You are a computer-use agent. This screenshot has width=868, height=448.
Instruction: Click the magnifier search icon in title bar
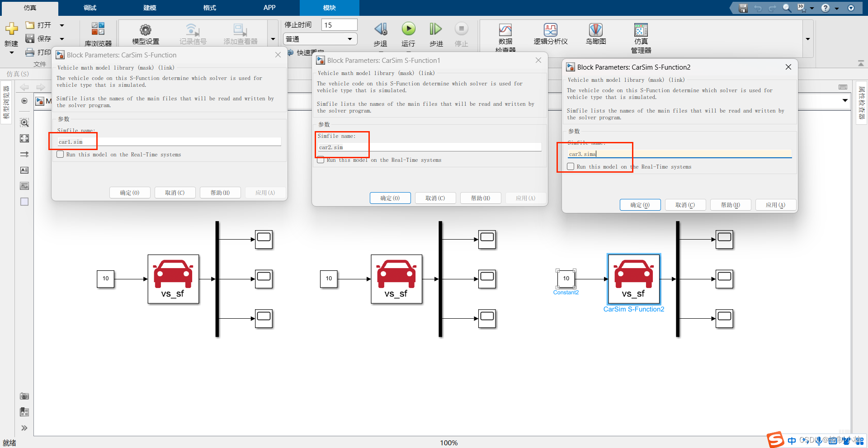pyautogui.click(x=787, y=8)
